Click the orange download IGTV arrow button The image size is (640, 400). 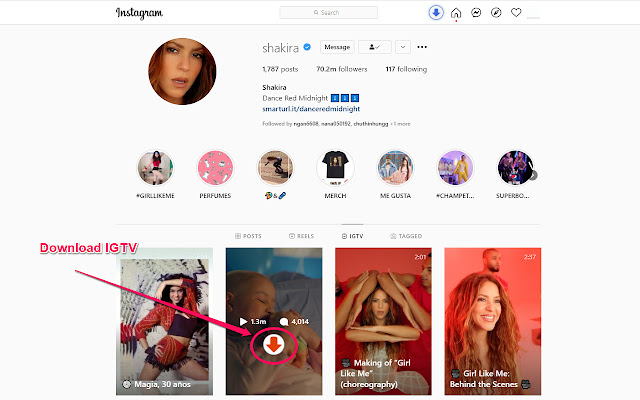click(x=273, y=344)
